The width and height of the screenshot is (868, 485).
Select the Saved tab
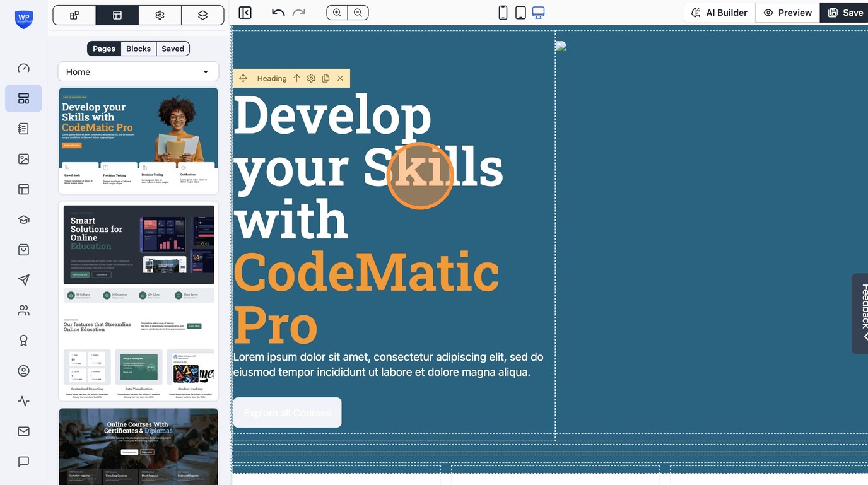tap(173, 49)
